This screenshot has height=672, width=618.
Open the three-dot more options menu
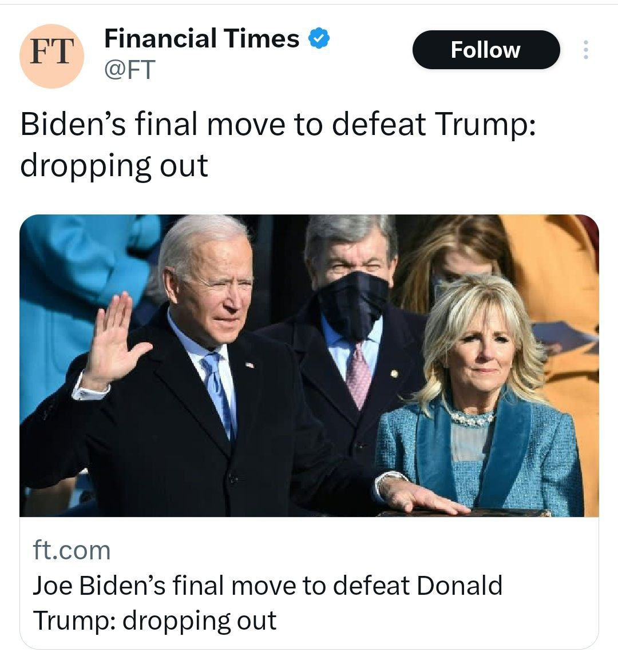[x=585, y=50]
